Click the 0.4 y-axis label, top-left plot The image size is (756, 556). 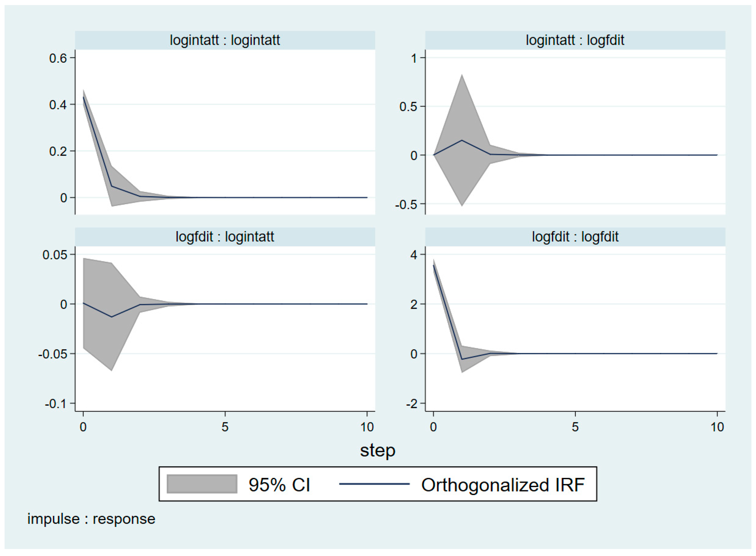pos(58,105)
